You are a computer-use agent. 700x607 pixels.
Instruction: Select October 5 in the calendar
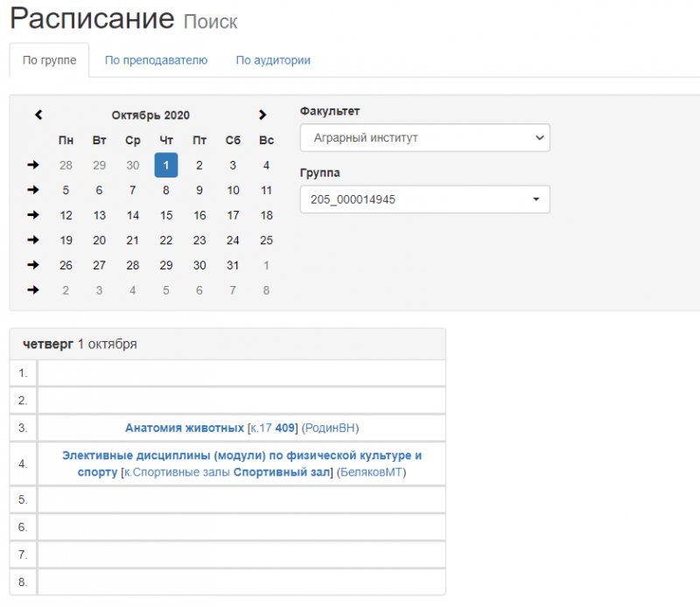point(66,190)
